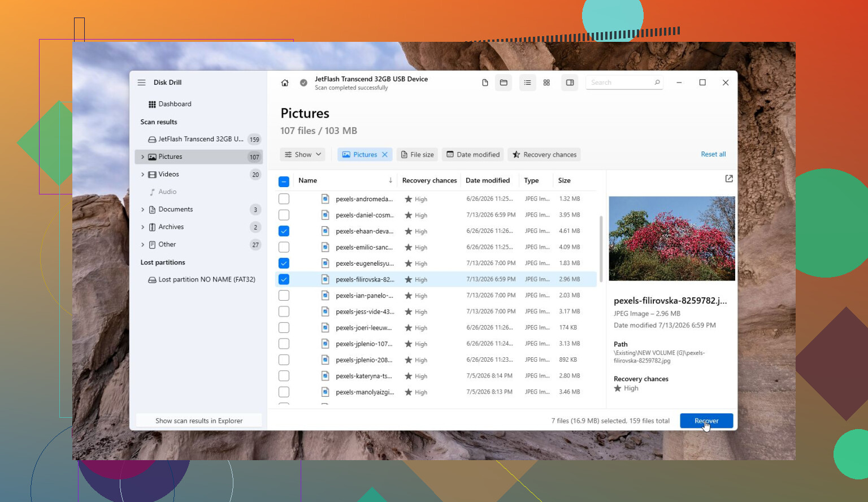Go to the home icon in toolbar

pyautogui.click(x=285, y=83)
